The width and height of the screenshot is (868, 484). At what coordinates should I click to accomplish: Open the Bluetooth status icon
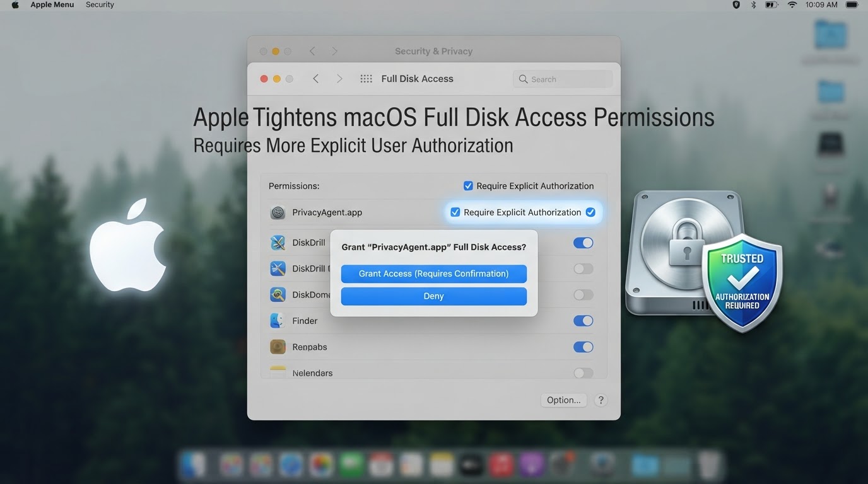[753, 5]
